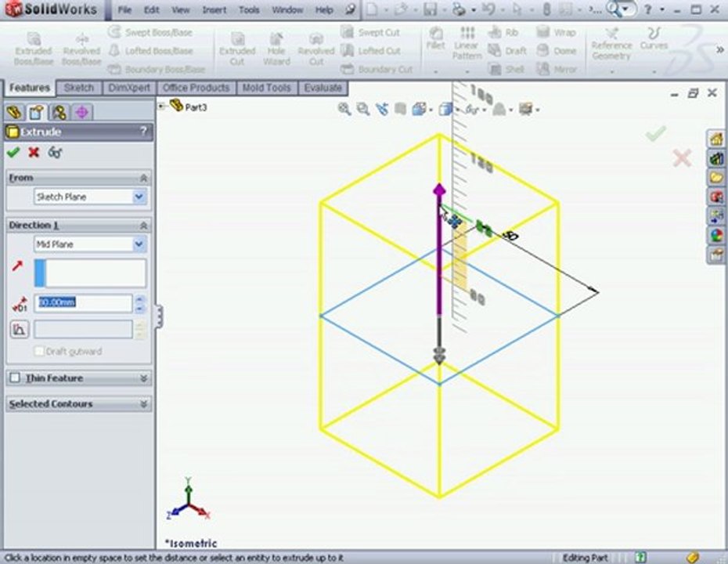Image resolution: width=728 pixels, height=564 pixels.
Task: Accept the extrude with the green checkmark in the panel
Action: coord(13,153)
